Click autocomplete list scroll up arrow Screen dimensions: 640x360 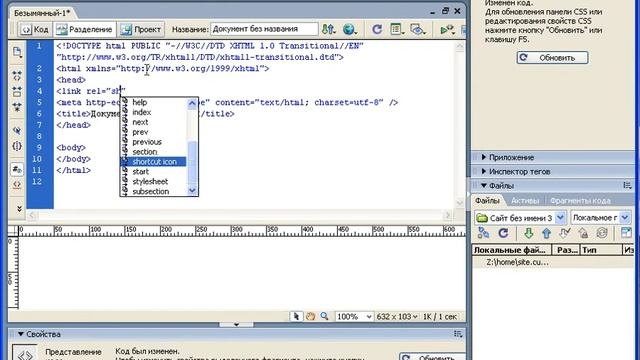(192, 103)
